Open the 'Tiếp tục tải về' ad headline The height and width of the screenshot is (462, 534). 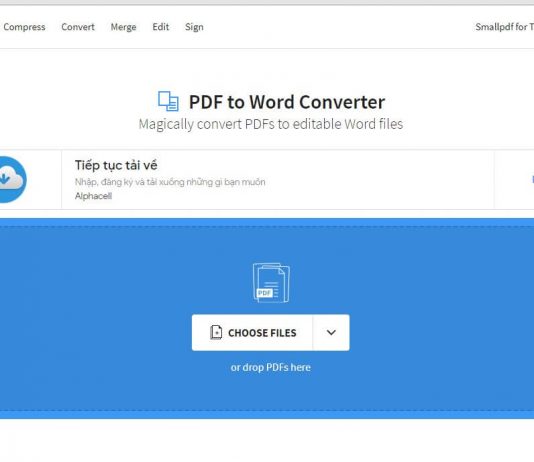116,165
